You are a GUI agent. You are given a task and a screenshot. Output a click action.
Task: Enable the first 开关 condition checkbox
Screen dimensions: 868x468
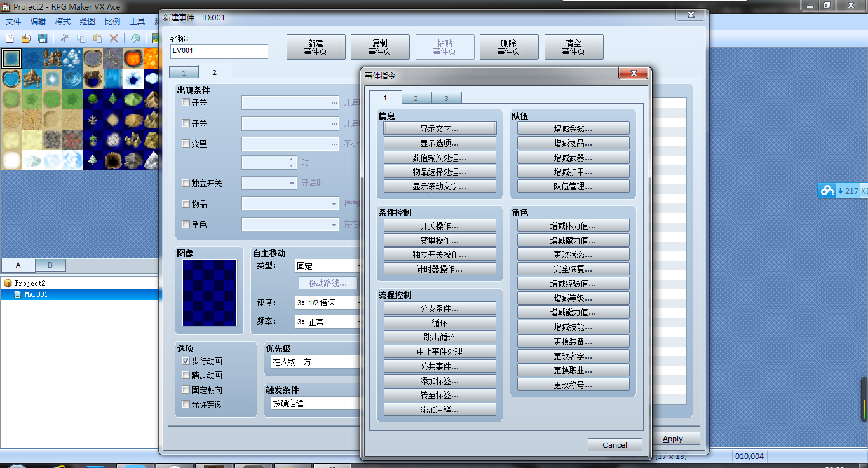186,102
